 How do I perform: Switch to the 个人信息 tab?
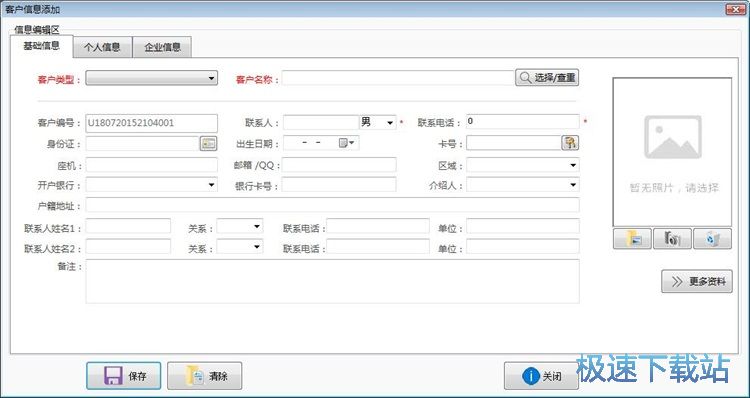(x=102, y=47)
